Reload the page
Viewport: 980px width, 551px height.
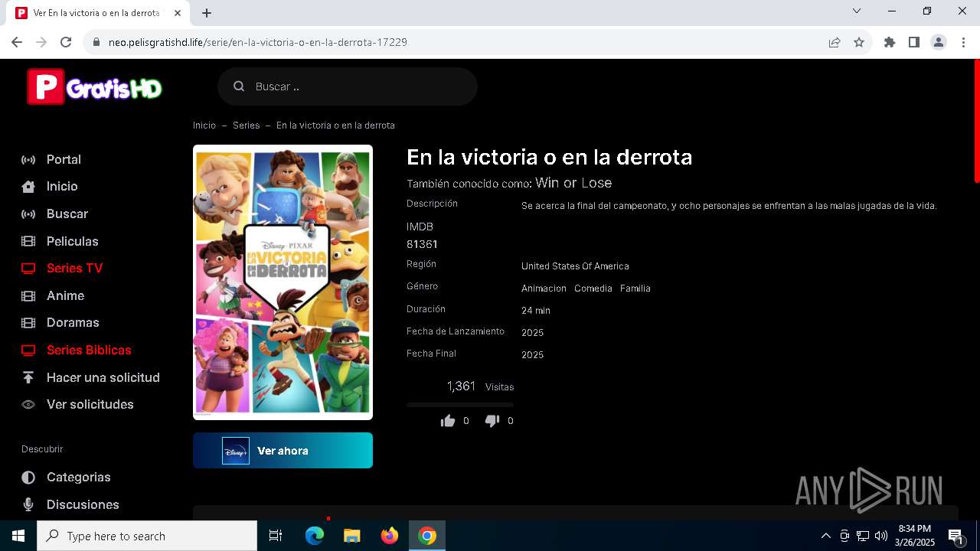(66, 42)
